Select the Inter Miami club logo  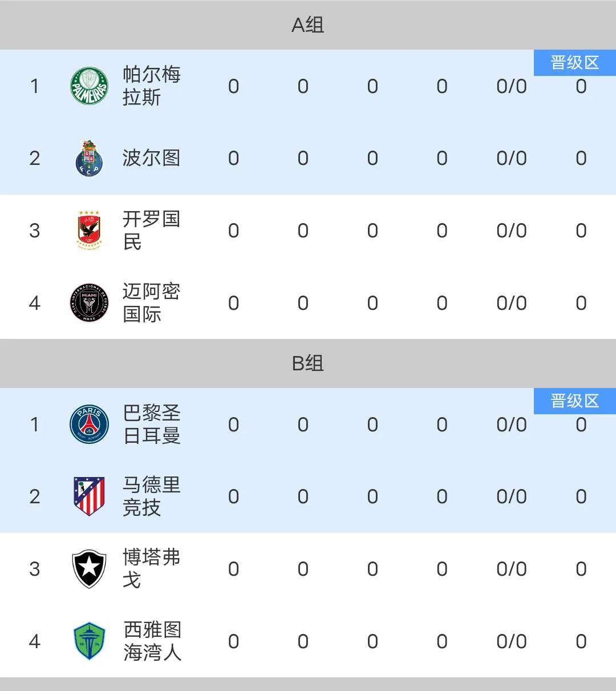[89, 302]
